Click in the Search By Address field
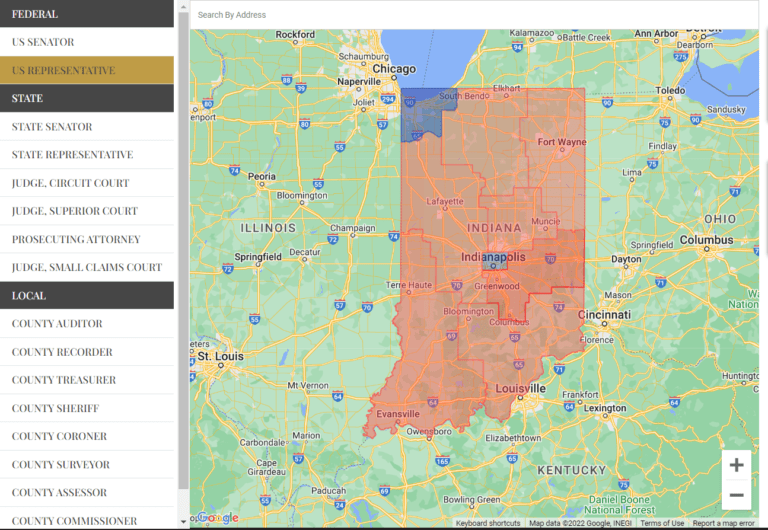This screenshot has width=768, height=530. click(470, 15)
